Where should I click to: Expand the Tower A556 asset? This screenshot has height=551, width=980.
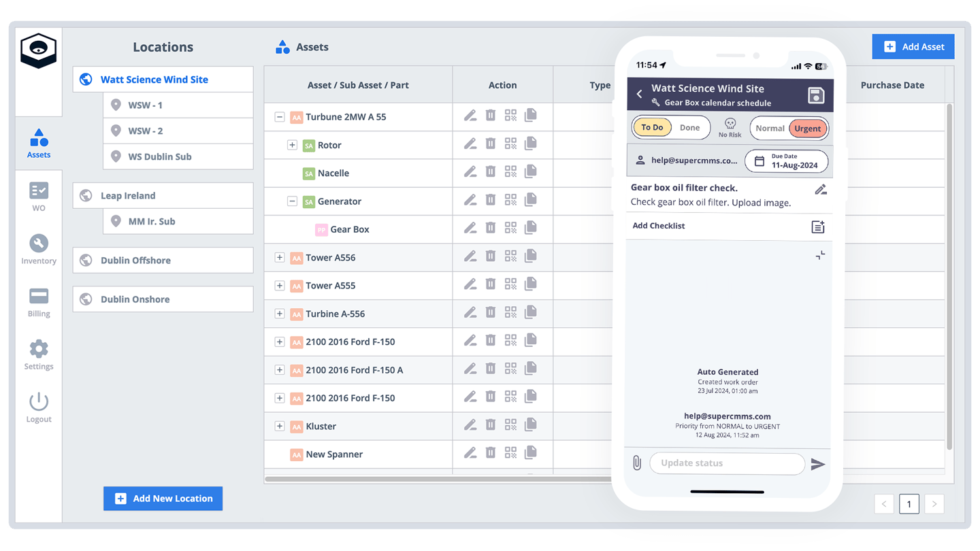[280, 258]
